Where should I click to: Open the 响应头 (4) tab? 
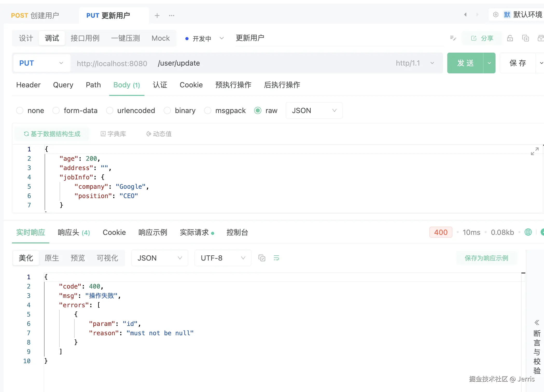tap(74, 232)
